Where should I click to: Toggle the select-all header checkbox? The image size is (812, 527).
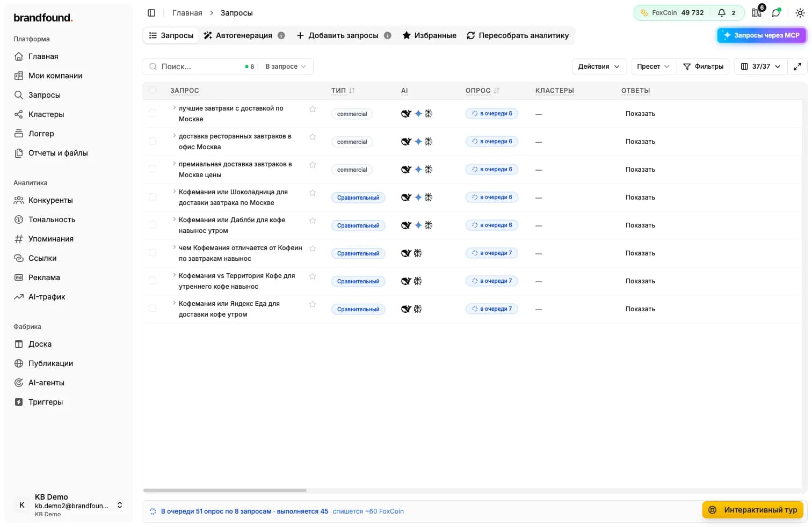pyautogui.click(x=153, y=90)
